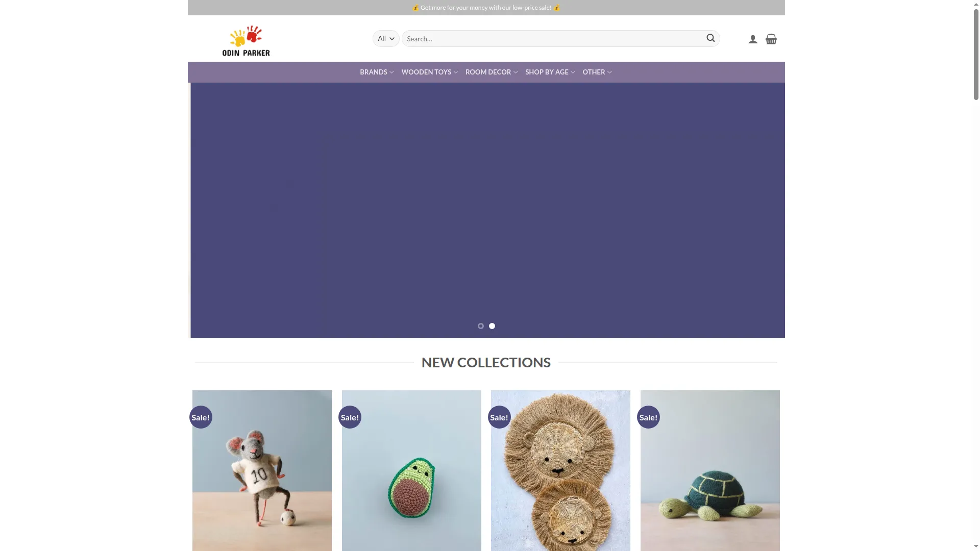Expand the Other menu

597,72
